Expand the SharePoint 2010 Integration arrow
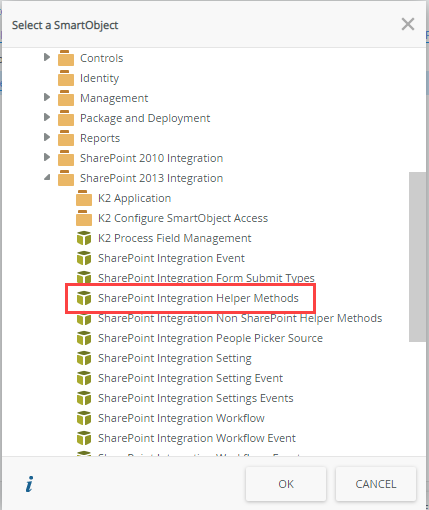The height and width of the screenshot is (510, 429). tap(47, 157)
